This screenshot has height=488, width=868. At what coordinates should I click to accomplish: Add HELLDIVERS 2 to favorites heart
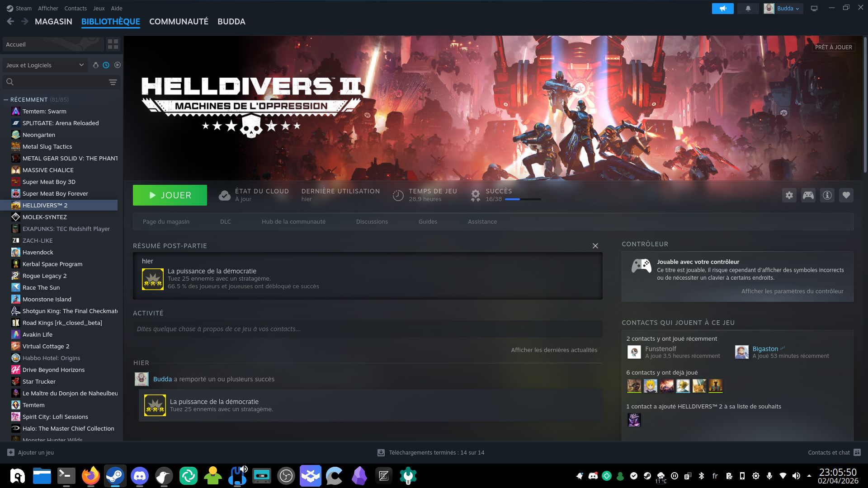point(846,195)
